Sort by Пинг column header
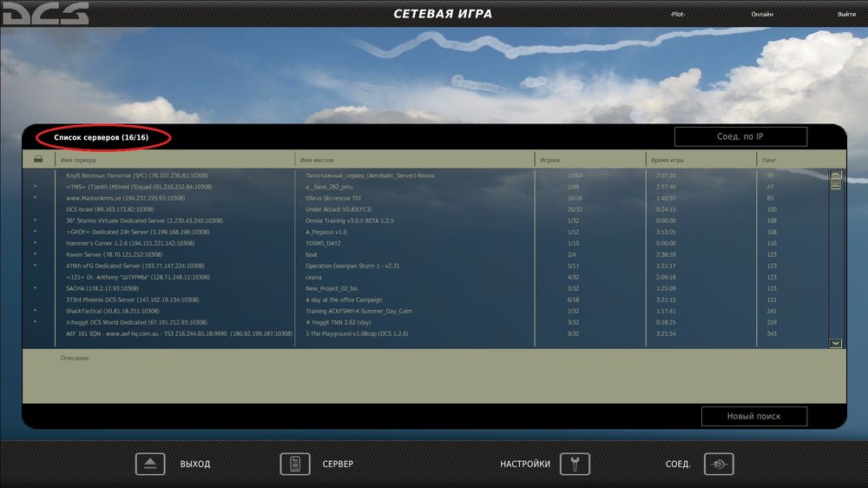Viewport: 868px width, 488px height. tap(769, 160)
